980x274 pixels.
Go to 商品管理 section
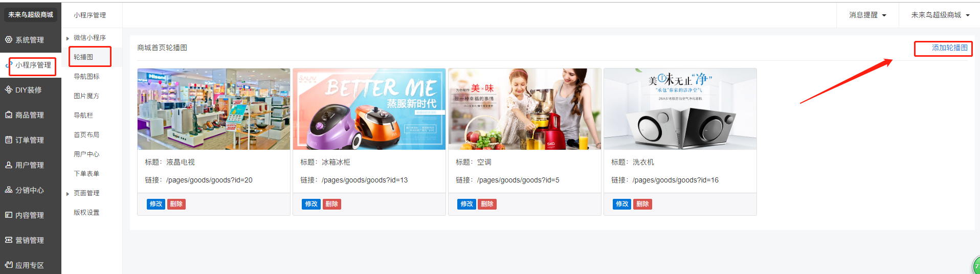click(31, 115)
